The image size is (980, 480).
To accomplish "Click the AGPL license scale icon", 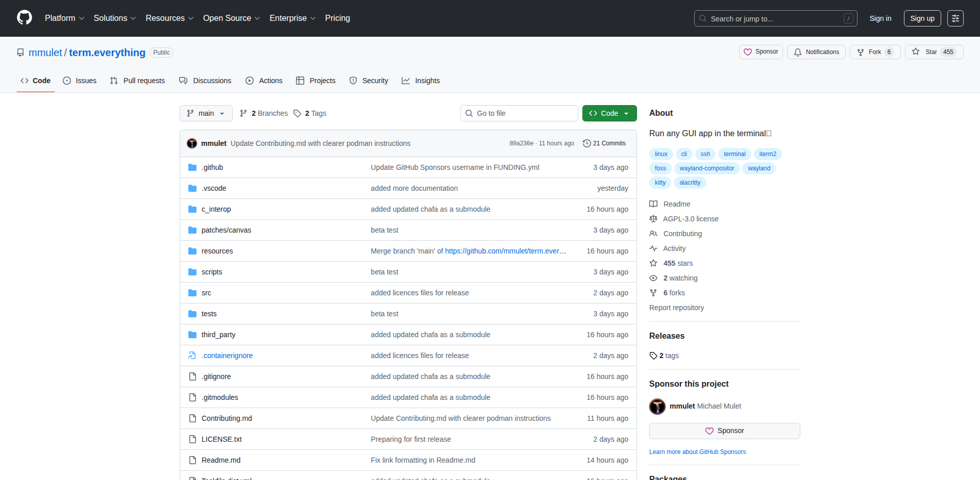I will tap(653, 219).
